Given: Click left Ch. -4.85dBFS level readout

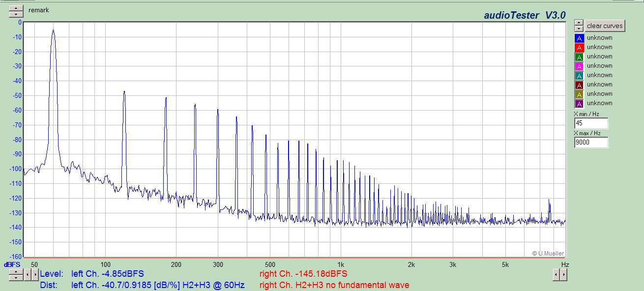Looking at the screenshot, I should coord(108,274).
